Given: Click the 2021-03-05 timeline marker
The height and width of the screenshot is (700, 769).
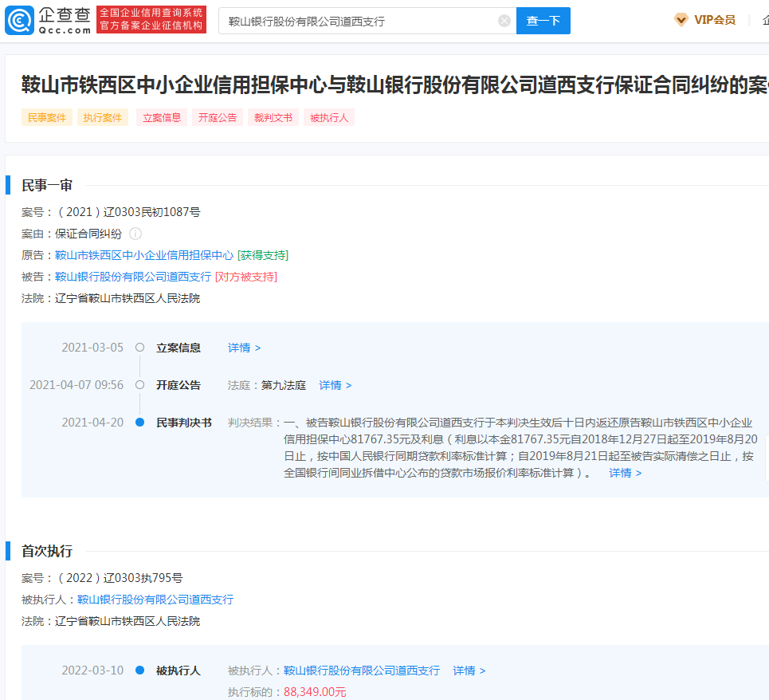Looking at the screenshot, I should point(139,348).
